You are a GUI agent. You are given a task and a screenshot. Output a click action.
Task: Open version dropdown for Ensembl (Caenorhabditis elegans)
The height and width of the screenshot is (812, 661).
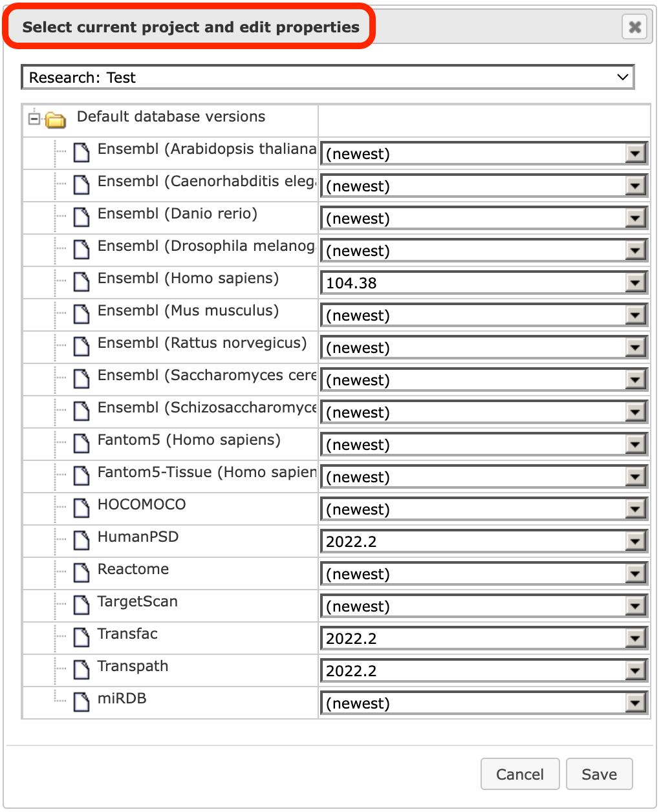[x=484, y=186]
